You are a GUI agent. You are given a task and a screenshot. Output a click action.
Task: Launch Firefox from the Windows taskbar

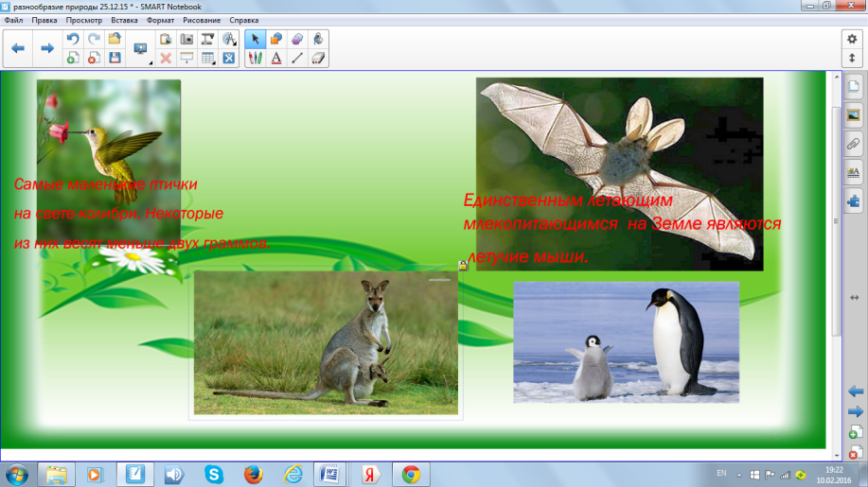pyautogui.click(x=253, y=473)
